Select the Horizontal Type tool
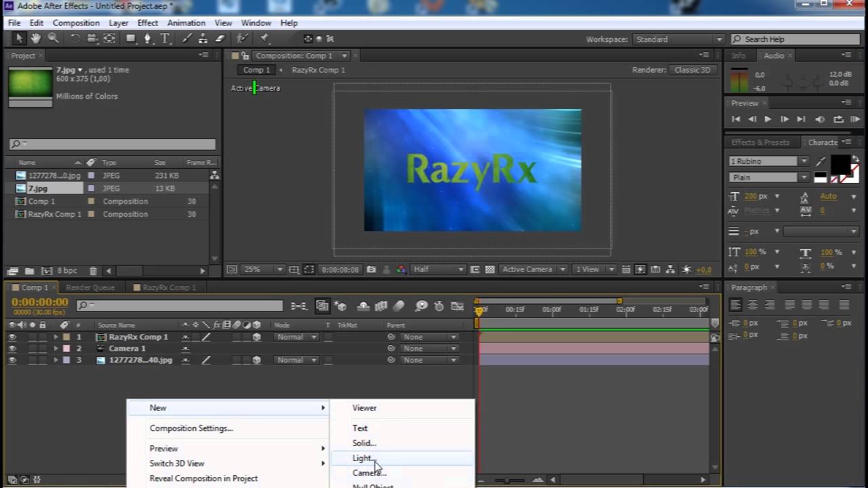 point(165,39)
